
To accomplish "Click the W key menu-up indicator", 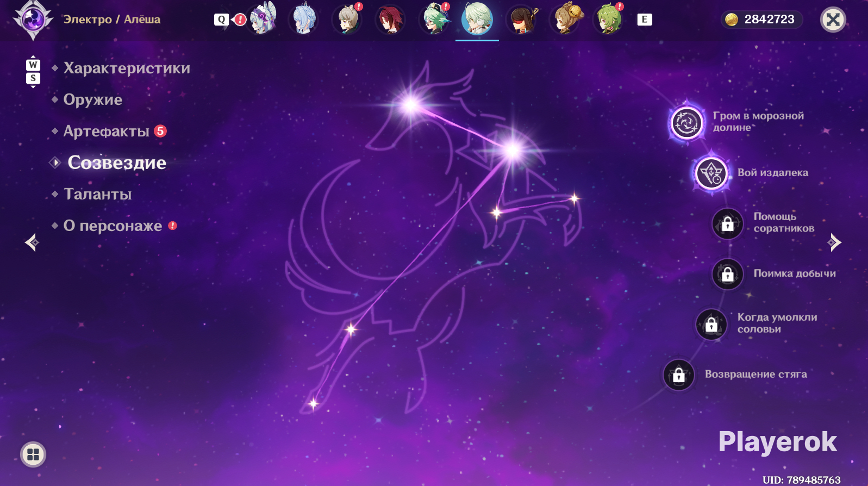I will tap(33, 65).
